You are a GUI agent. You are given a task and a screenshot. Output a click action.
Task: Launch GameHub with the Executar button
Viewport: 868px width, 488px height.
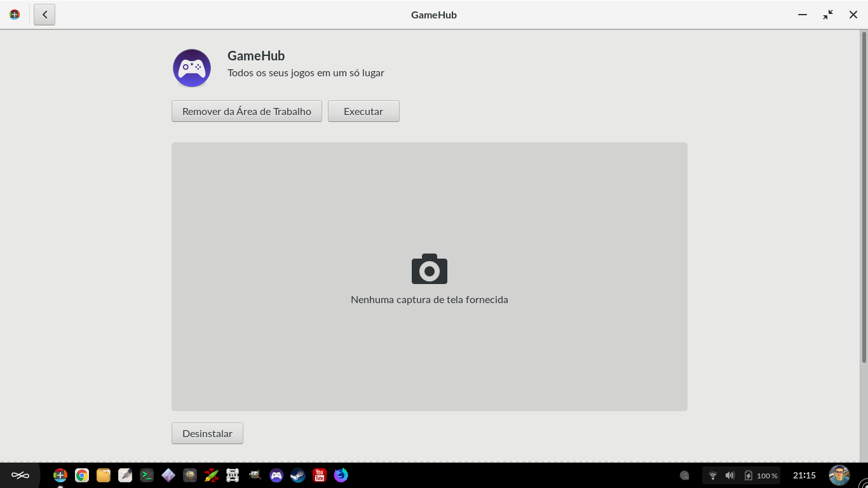[363, 111]
